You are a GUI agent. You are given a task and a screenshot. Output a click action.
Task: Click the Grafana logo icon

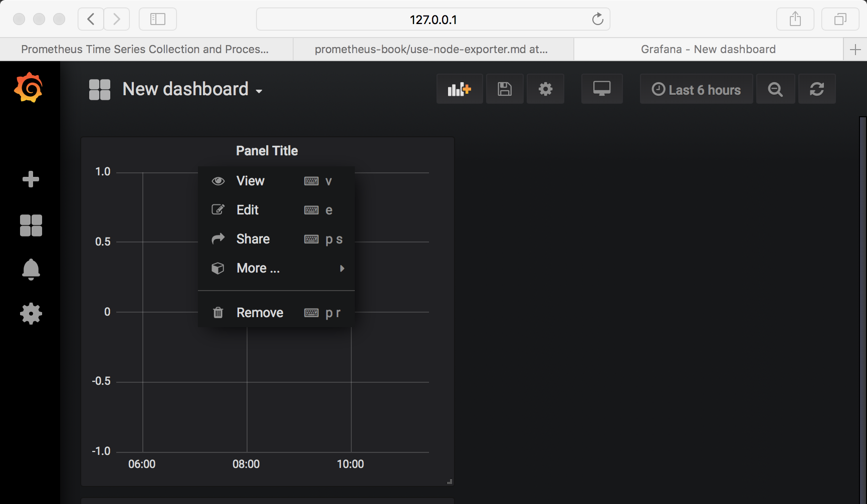pos(29,88)
